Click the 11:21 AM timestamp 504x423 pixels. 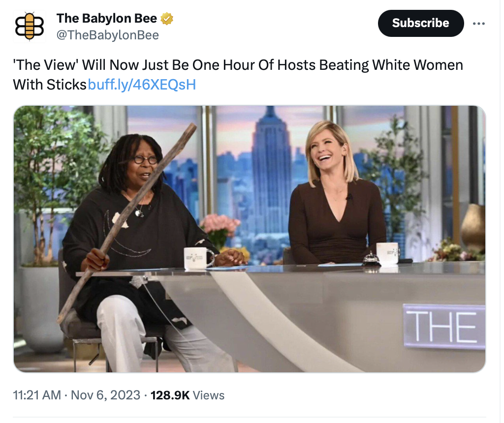(37, 395)
